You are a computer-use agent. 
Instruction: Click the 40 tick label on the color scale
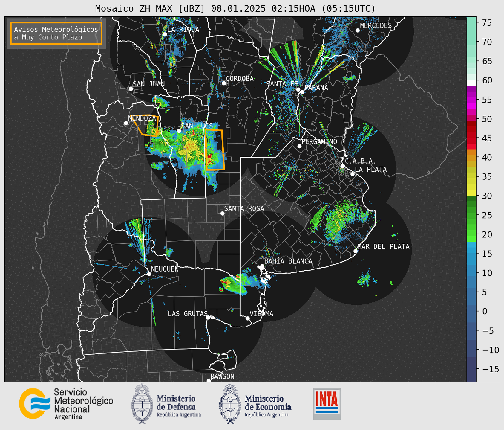tap(487, 157)
